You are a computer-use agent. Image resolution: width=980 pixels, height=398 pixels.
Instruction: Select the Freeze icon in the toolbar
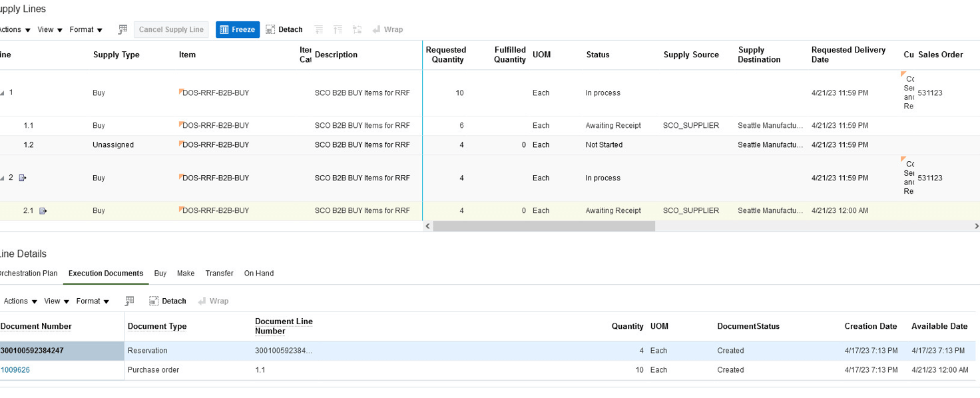click(x=238, y=29)
